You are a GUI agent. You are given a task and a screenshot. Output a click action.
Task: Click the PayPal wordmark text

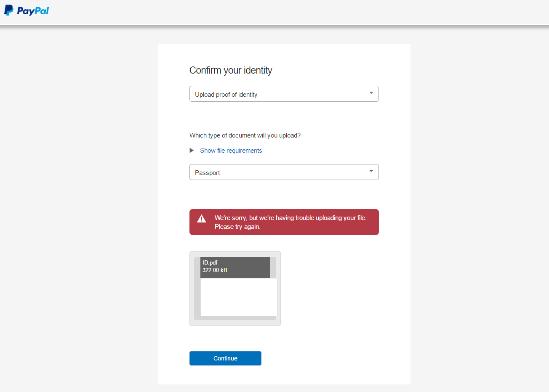pyautogui.click(x=33, y=11)
